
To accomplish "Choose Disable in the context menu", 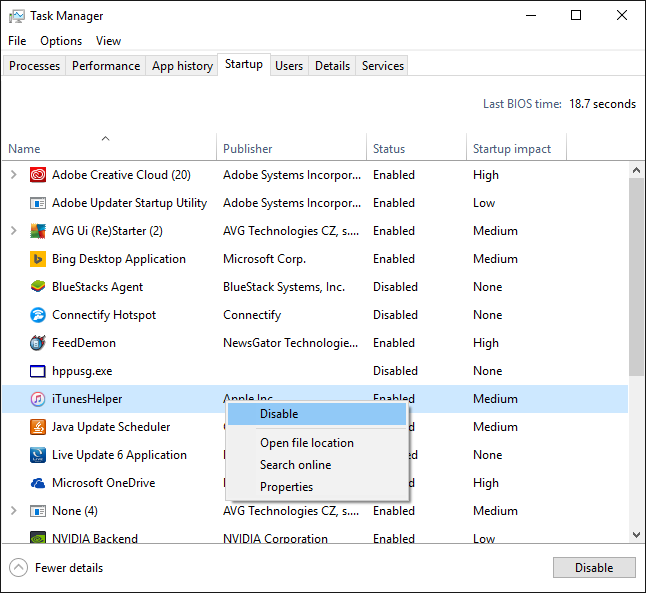I will tap(317, 414).
